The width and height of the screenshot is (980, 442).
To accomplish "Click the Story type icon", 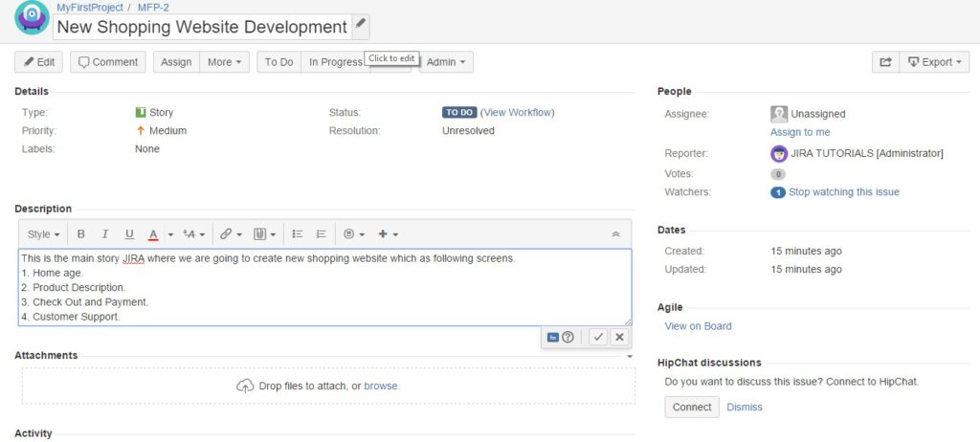I will pyautogui.click(x=141, y=113).
